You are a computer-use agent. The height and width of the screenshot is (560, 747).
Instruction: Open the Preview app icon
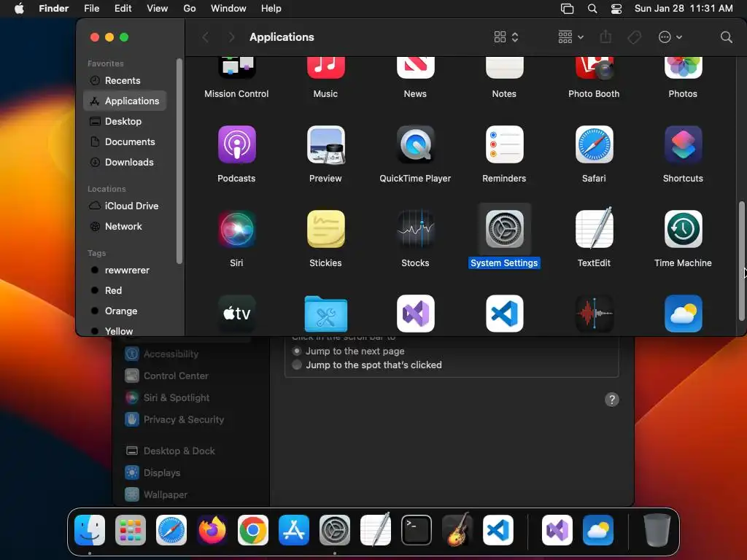coord(326,144)
